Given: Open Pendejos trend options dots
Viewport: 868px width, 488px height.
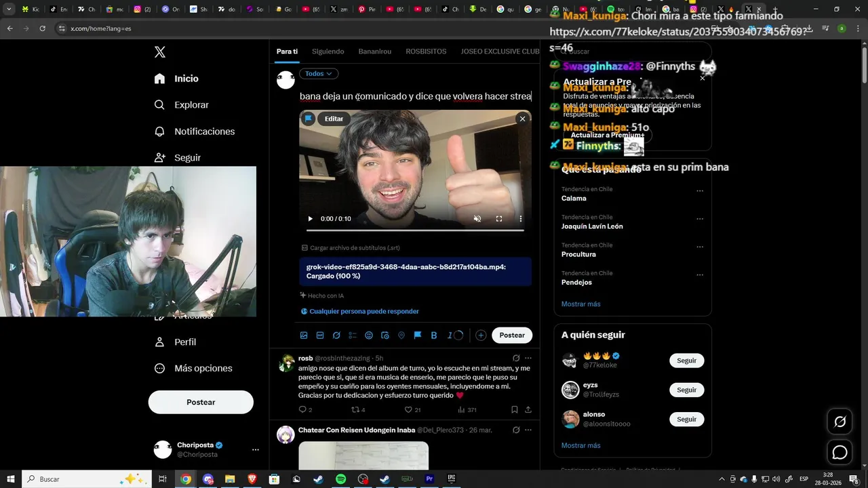Looking at the screenshot, I should tap(700, 275).
